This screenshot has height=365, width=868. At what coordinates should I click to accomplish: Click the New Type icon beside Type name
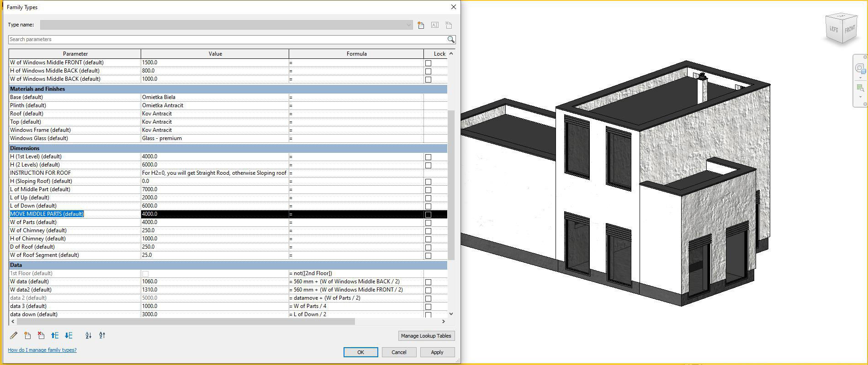421,25
